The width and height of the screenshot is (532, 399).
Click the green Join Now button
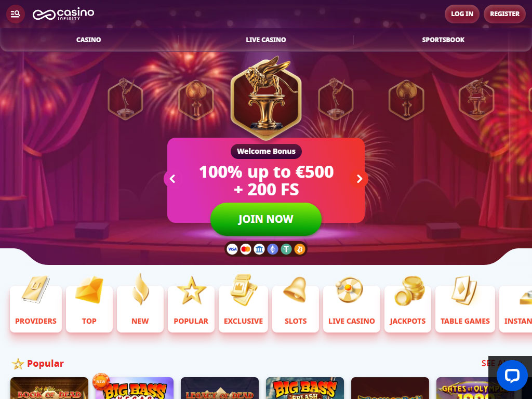pos(265,219)
